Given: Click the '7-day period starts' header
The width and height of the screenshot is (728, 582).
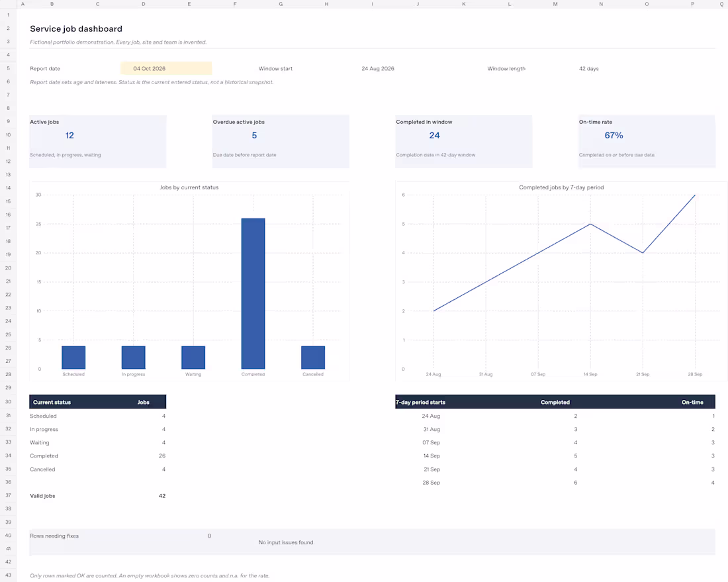Looking at the screenshot, I should (421, 403).
